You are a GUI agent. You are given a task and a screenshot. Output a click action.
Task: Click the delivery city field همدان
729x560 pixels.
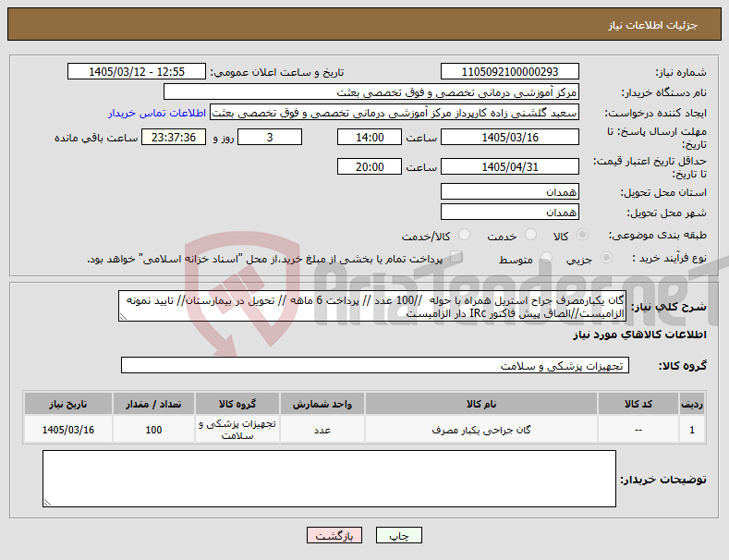(509, 213)
